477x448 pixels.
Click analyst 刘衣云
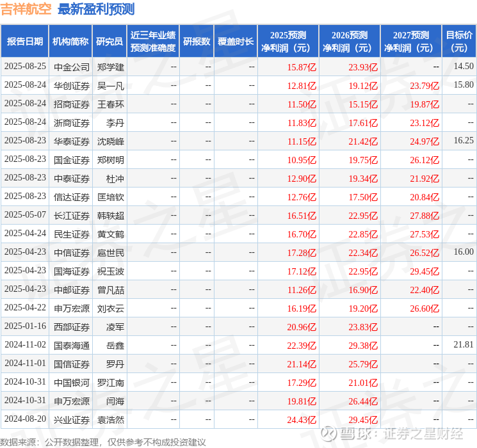pos(110,308)
